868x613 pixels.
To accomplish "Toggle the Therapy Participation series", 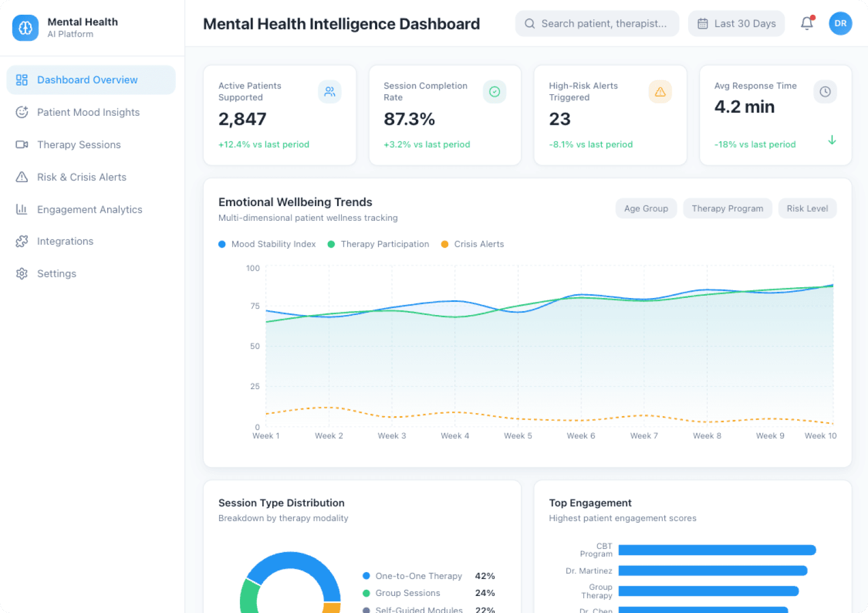I will pyautogui.click(x=378, y=244).
